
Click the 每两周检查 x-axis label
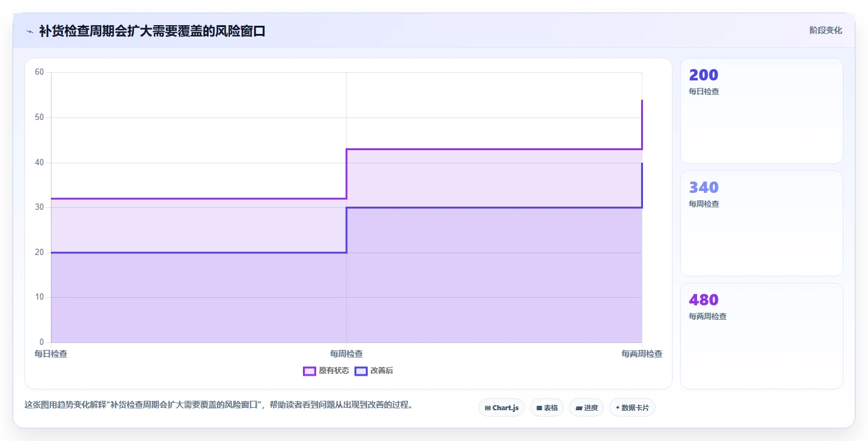(642, 354)
